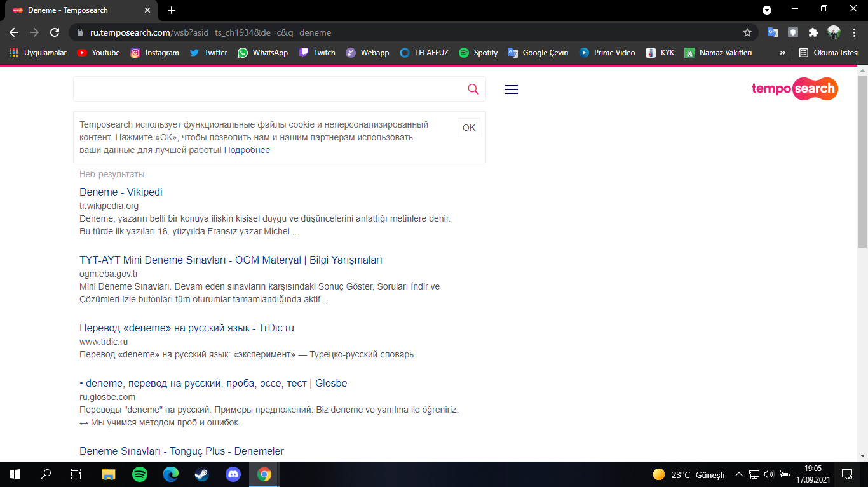
Task: View site info via the lock icon
Action: pos(79,32)
